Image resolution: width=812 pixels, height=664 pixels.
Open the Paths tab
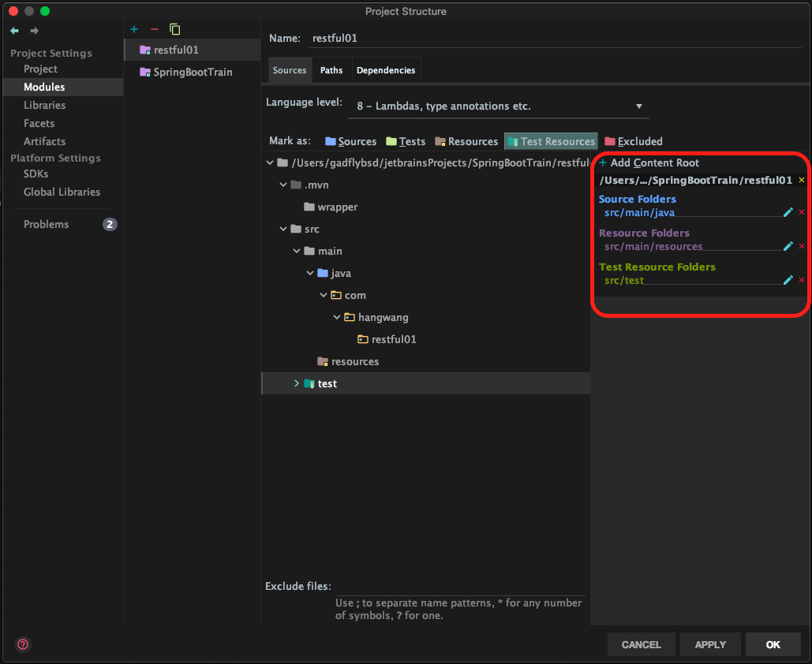coord(331,70)
